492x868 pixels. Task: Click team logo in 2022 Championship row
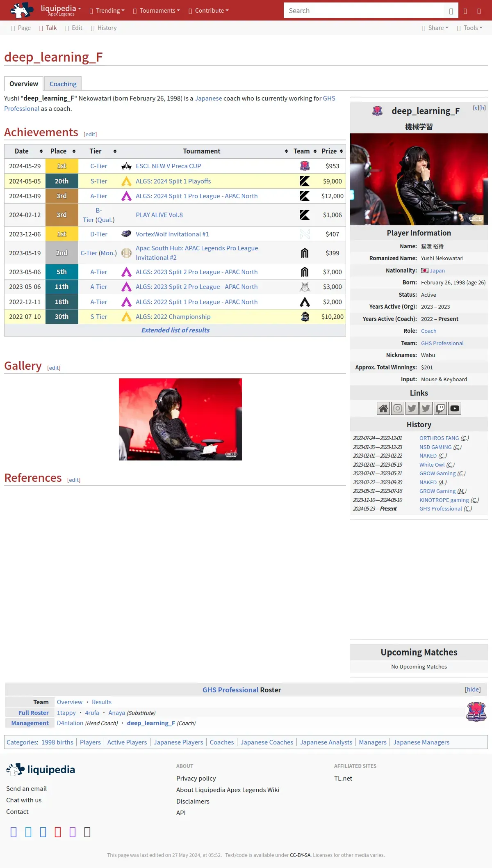pyautogui.click(x=305, y=317)
